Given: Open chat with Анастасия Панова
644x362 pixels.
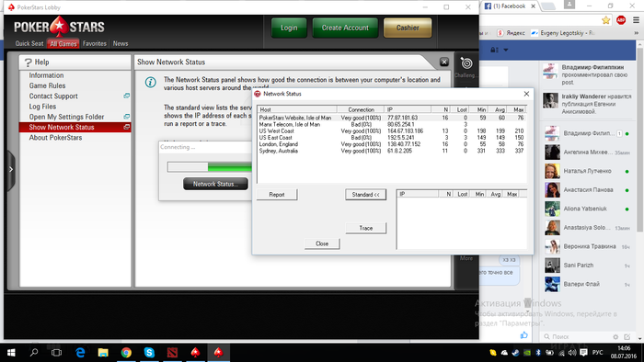Looking at the screenshot, I should pyautogui.click(x=588, y=190).
